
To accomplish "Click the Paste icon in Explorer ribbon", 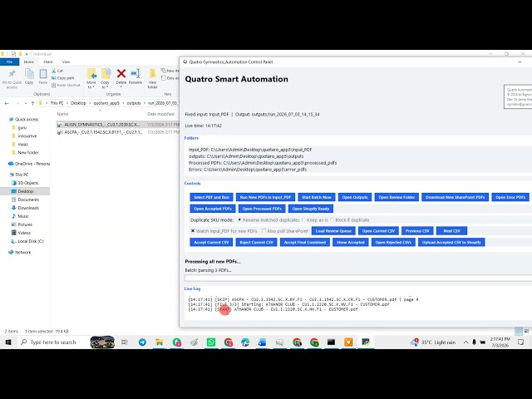I will (43, 73).
